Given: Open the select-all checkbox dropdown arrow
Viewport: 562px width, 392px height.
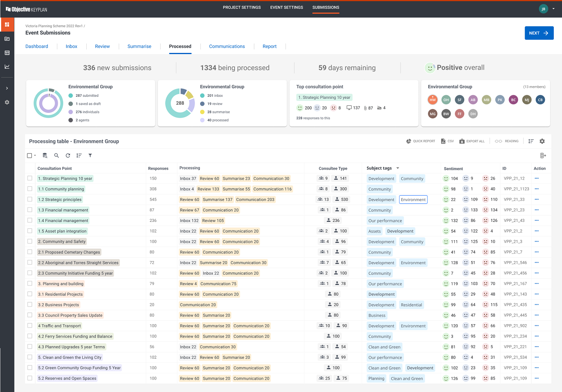Looking at the screenshot, I should click(35, 156).
